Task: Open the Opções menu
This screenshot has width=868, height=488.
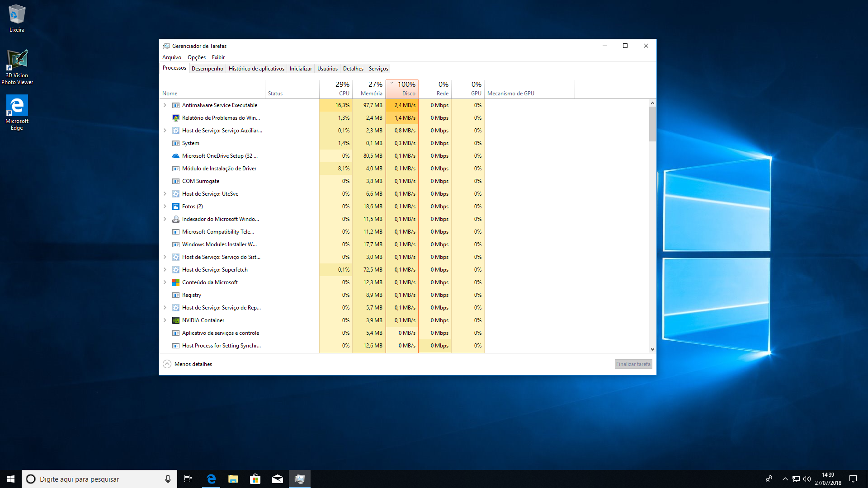Action: point(197,57)
